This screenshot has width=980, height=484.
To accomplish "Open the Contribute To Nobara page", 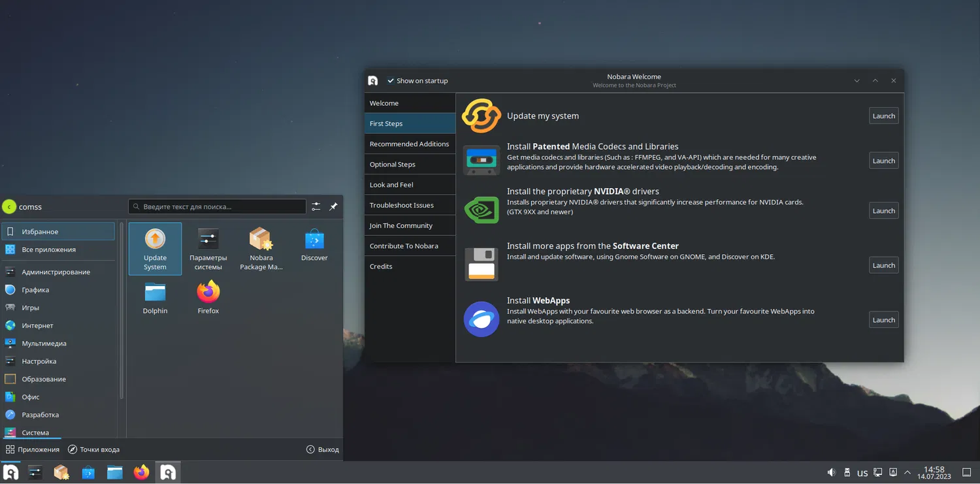I will coord(410,246).
